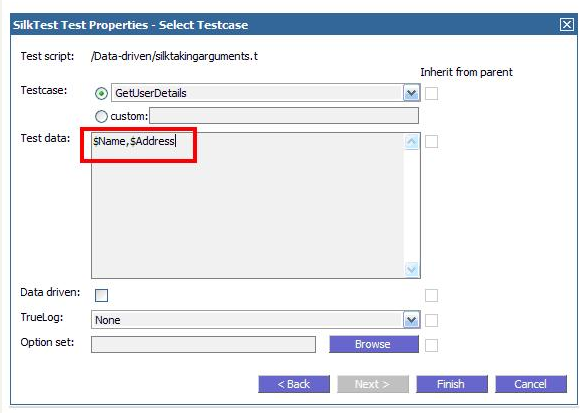The height and width of the screenshot is (413, 580).
Task: Select the GetUserDetails testcase radio button
Action: [101, 93]
